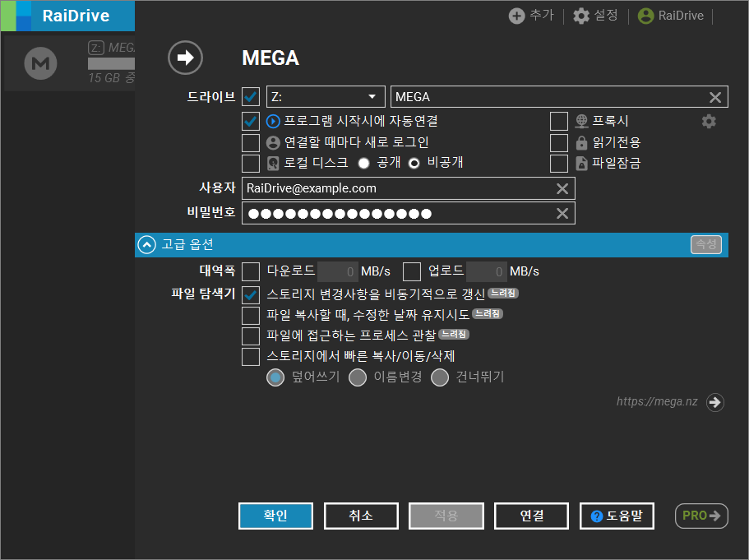Click the re-login user icon
The image size is (749, 560).
pos(273,142)
